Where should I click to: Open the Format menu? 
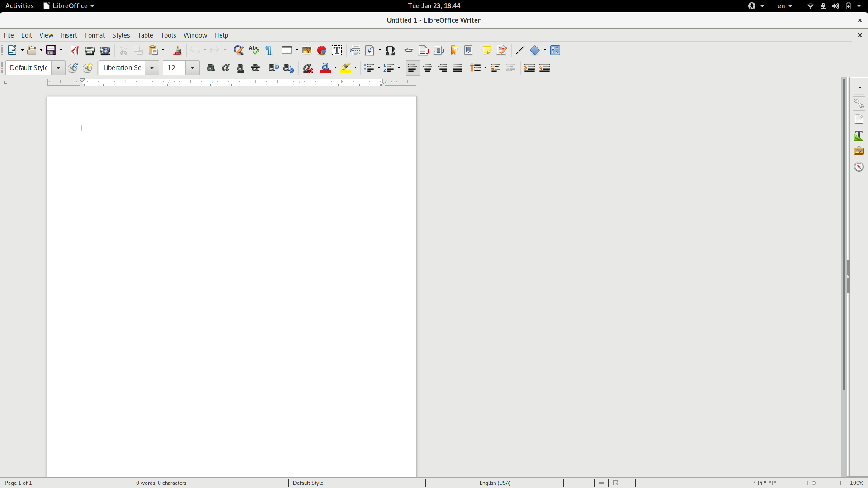click(94, 35)
